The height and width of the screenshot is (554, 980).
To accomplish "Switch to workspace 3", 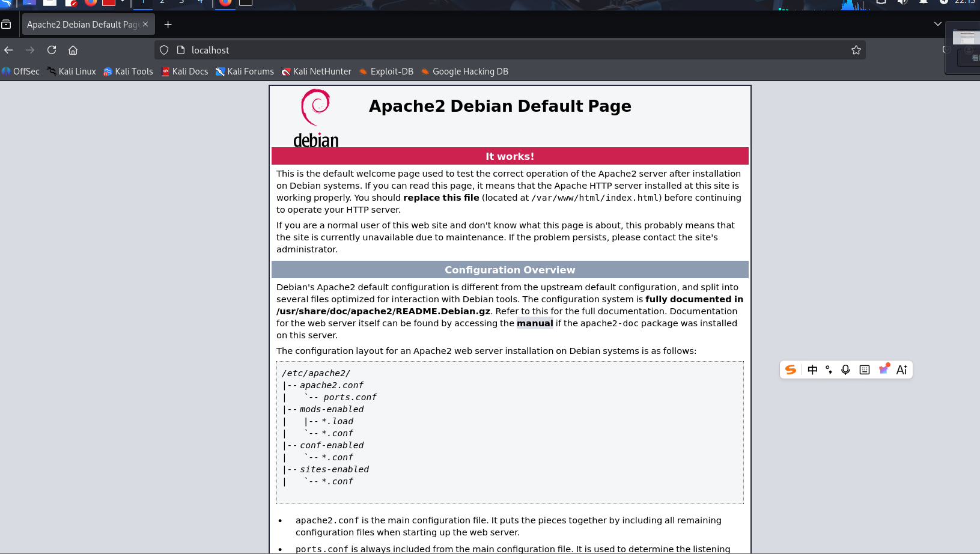I will coord(181,2).
